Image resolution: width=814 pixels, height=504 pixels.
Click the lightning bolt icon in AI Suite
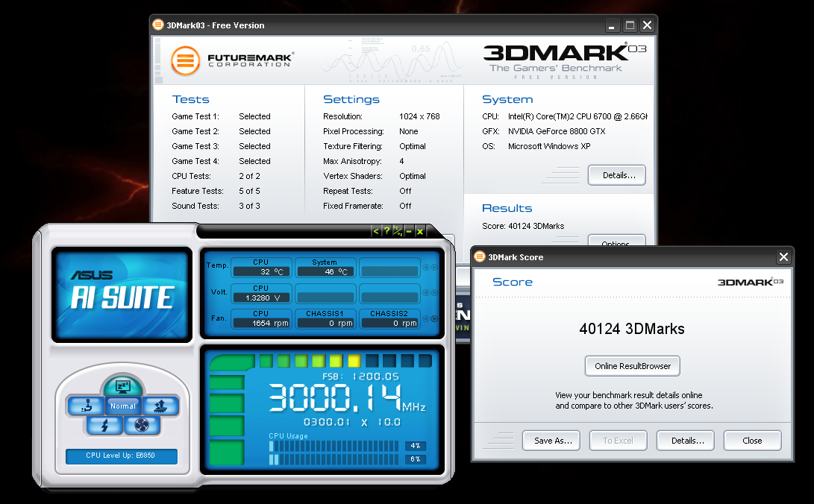(104, 426)
